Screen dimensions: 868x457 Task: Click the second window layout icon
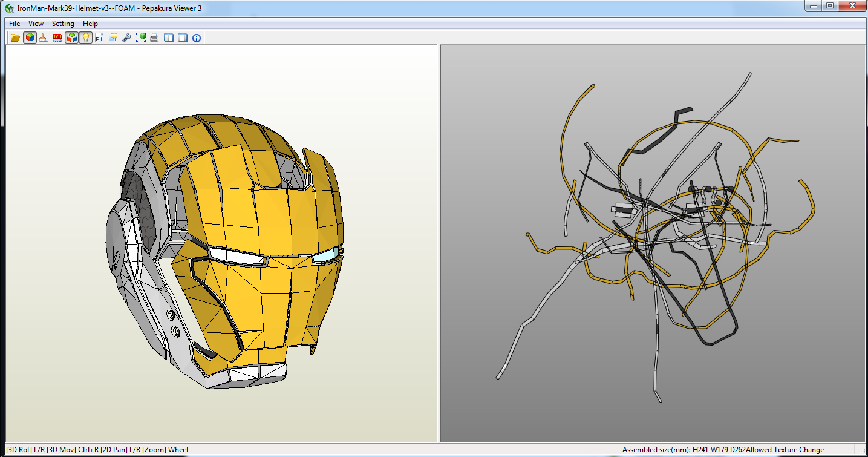point(183,38)
